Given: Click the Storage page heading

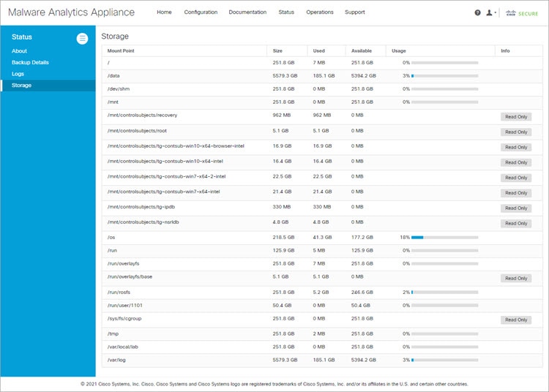Looking at the screenshot, I should click(115, 37).
